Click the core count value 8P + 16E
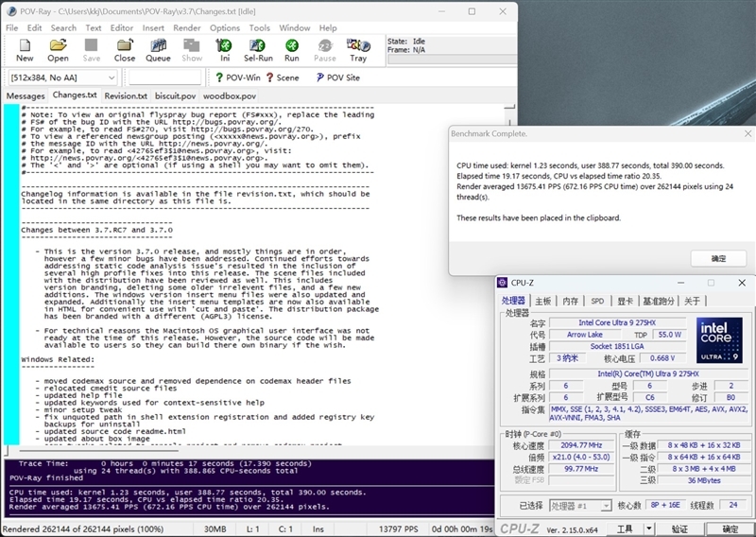The width and height of the screenshot is (756, 537). pos(665,505)
